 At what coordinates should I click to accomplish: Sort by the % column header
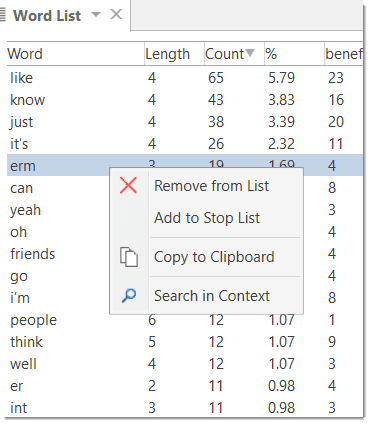click(x=294, y=54)
